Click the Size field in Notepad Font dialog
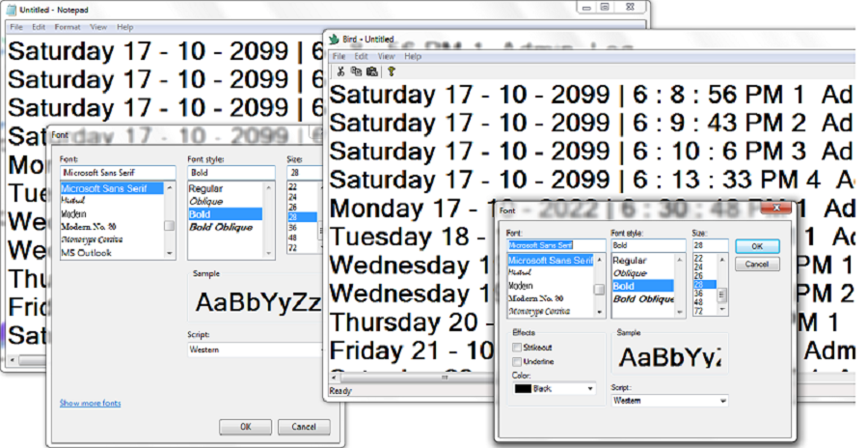The image size is (868, 448). tap(305, 173)
